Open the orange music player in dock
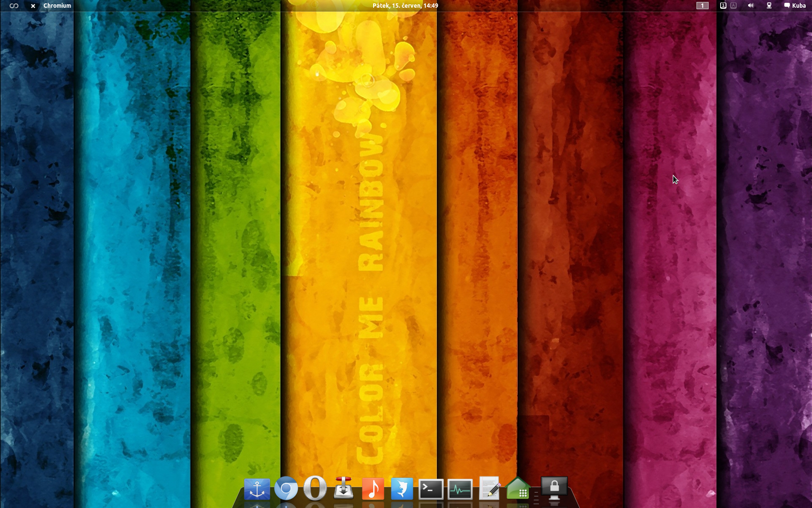Screen dimensions: 812x508 click(x=373, y=489)
